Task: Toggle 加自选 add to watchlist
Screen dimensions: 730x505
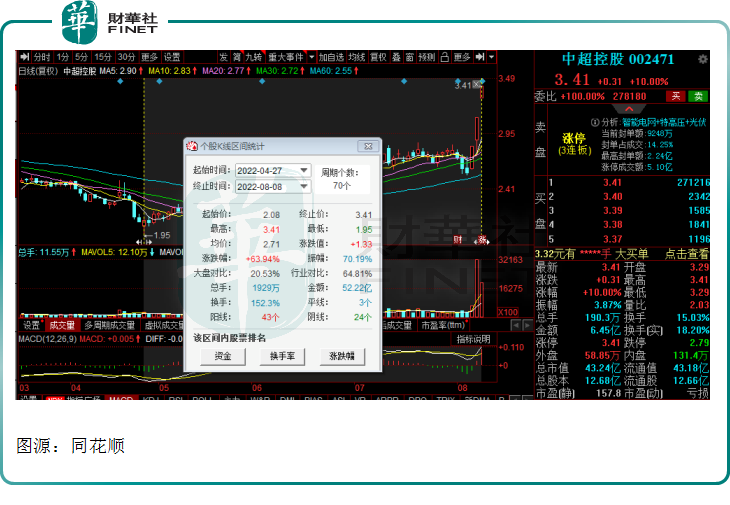Action: (331, 57)
